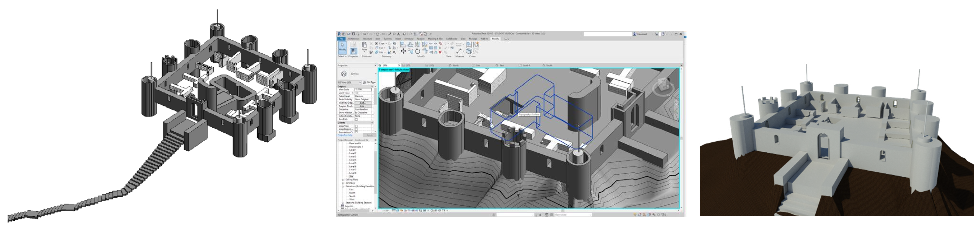Click the Rotate tool icon
This screenshot has width=980, height=229.
(418, 51)
